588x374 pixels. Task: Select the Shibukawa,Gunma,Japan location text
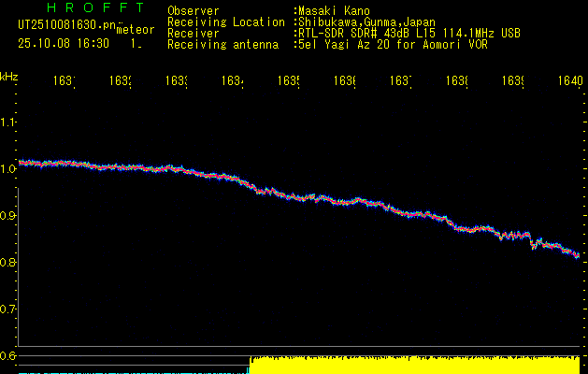(367, 22)
